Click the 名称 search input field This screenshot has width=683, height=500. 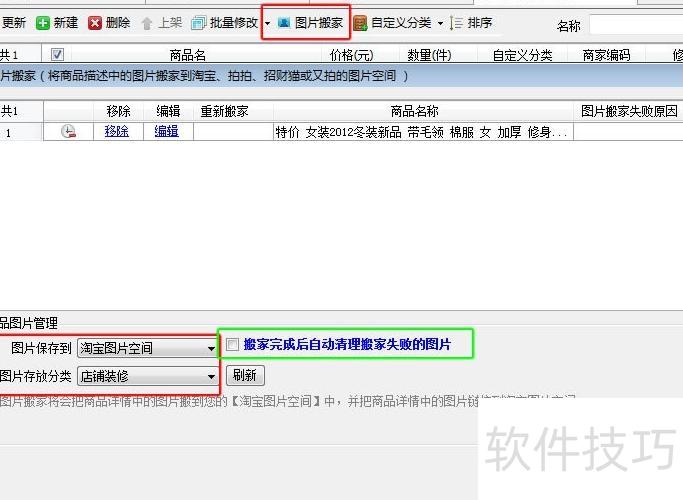click(635, 24)
